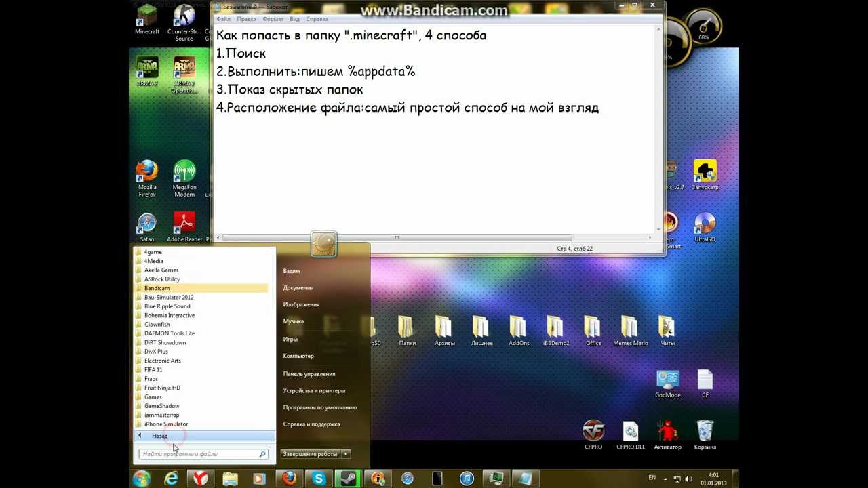Select the Safari desktop icon
The image size is (868, 488).
click(x=147, y=227)
